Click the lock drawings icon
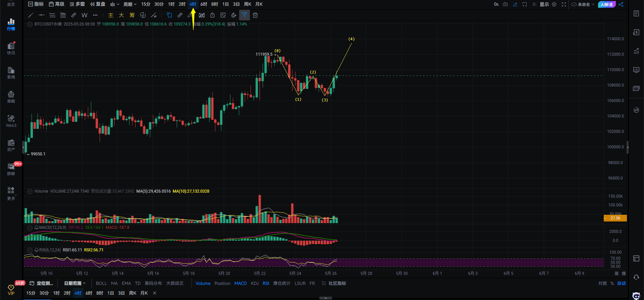Screen dimensions: 644x300 212,15
